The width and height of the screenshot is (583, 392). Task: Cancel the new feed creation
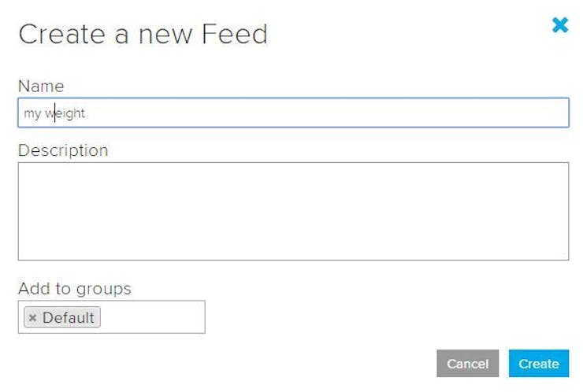[468, 364]
